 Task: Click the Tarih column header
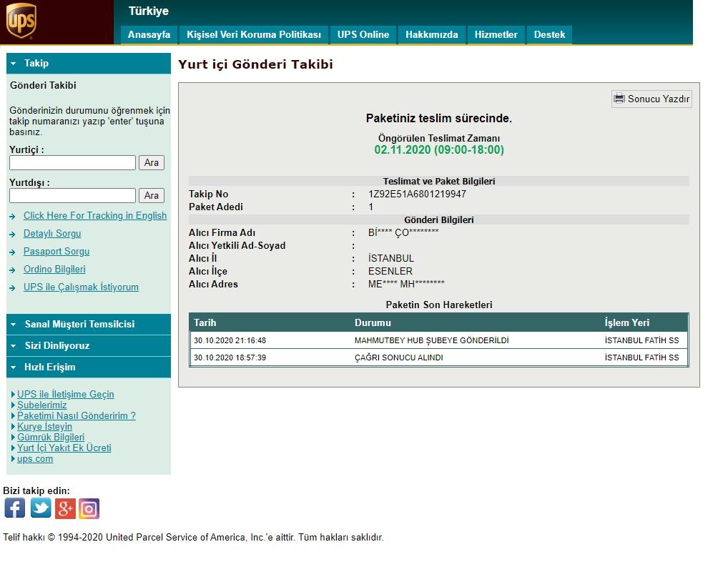(x=205, y=323)
